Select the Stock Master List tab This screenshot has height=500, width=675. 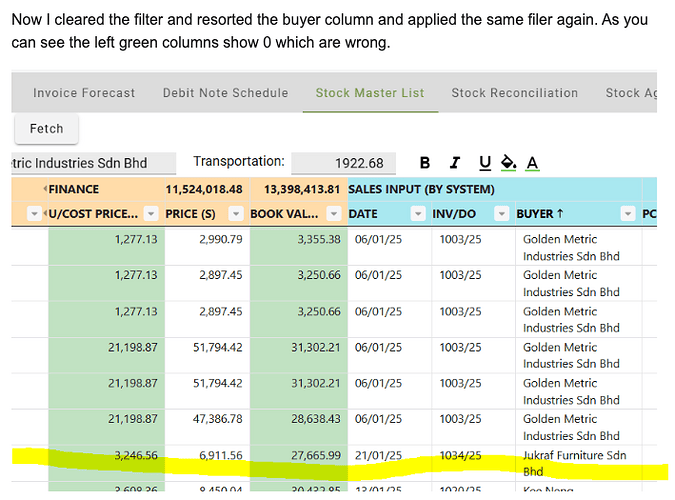[x=370, y=93]
